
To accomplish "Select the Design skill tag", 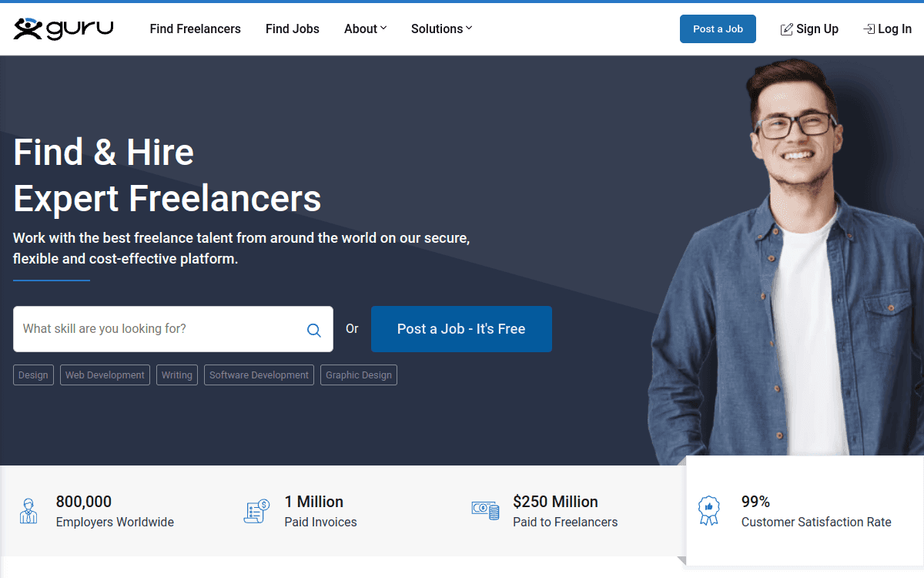I will [x=33, y=375].
